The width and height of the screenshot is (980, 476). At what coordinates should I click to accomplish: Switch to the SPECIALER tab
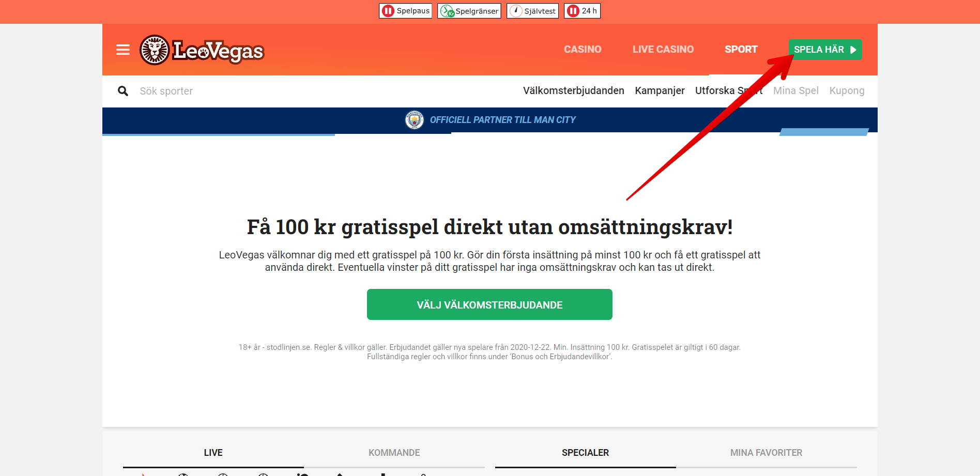(x=586, y=453)
